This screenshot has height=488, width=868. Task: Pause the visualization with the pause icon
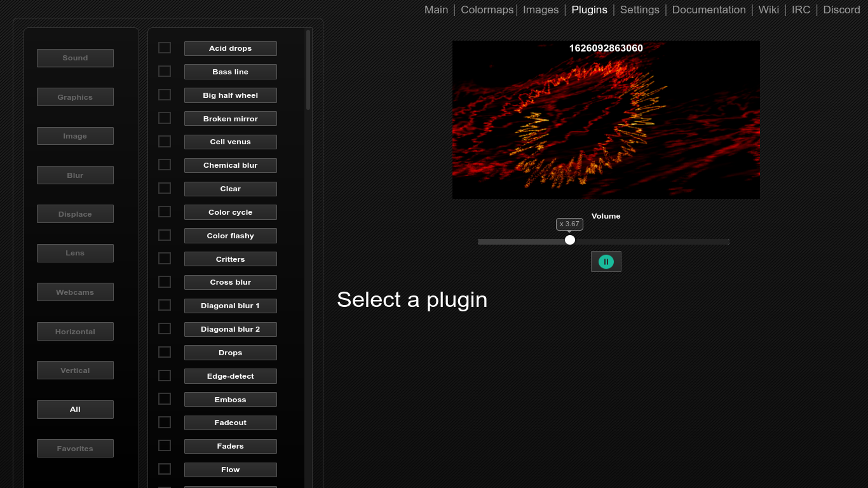(606, 262)
